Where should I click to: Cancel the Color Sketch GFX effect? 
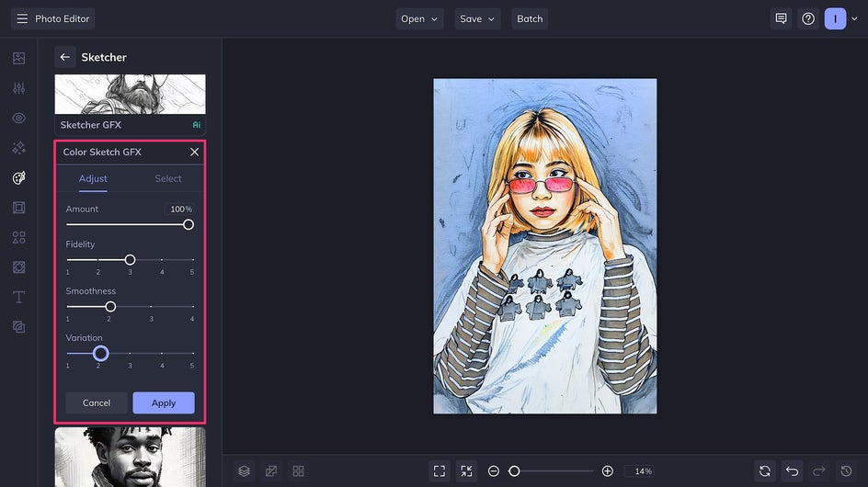tap(97, 402)
